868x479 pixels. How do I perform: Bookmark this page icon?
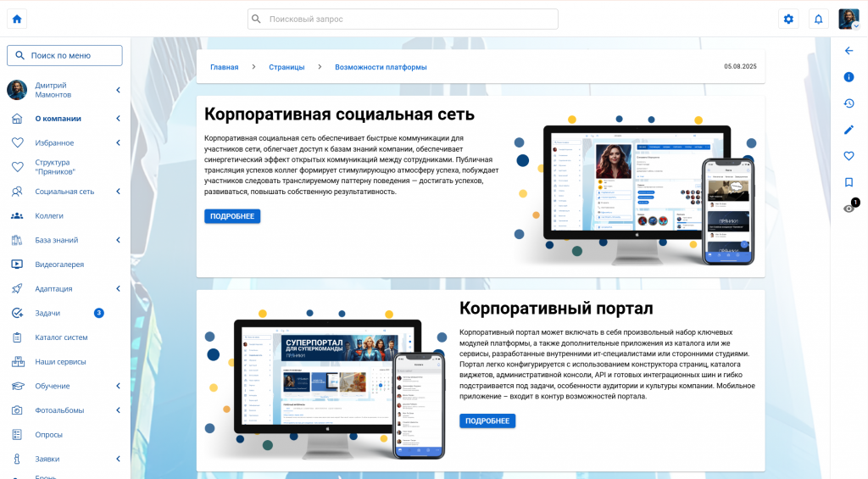coord(849,182)
